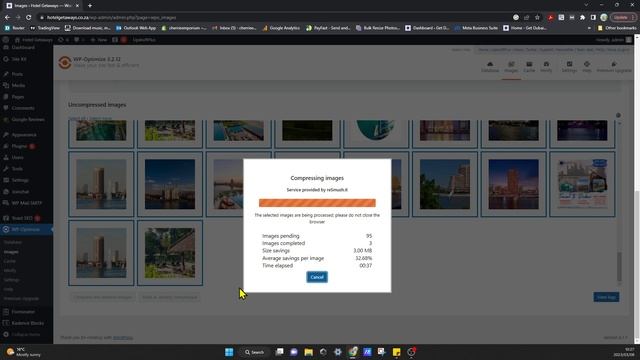Open Google Reviews in the sidebar
640x360 pixels.
tap(28, 120)
